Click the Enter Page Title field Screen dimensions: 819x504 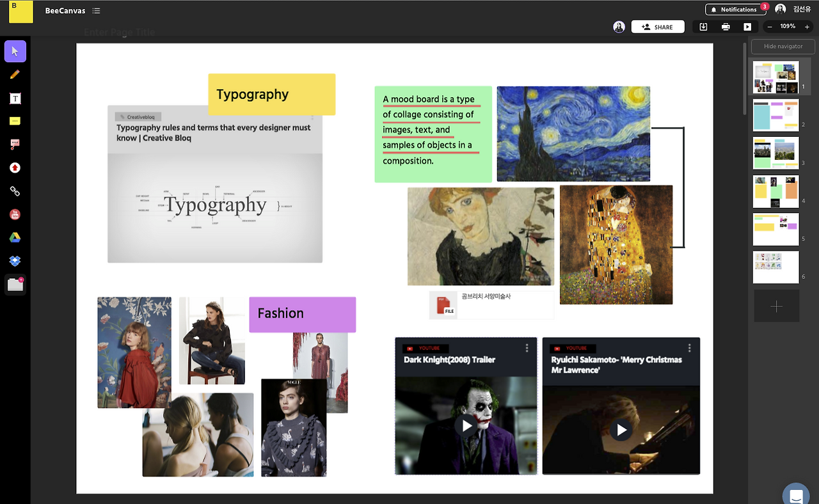[x=120, y=33]
